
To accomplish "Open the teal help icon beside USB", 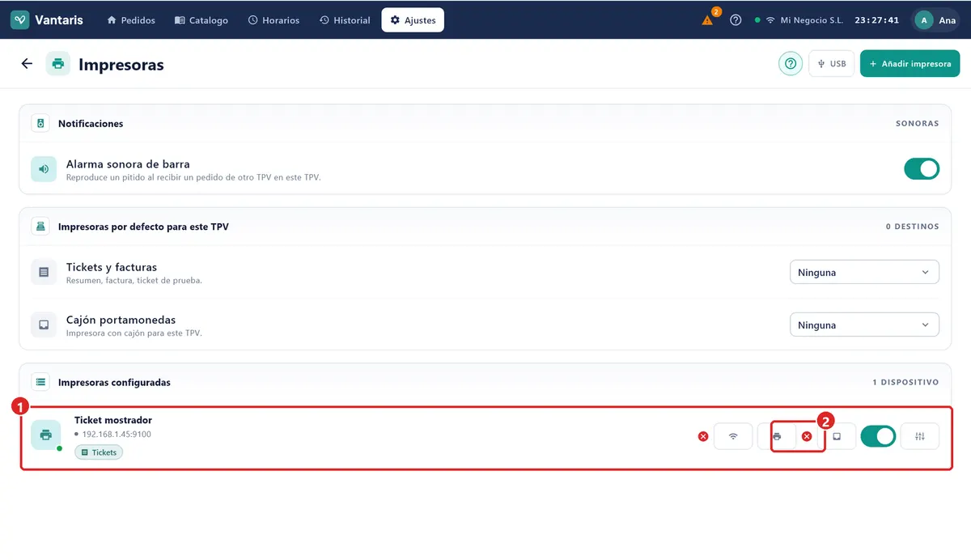I will [x=791, y=64].
